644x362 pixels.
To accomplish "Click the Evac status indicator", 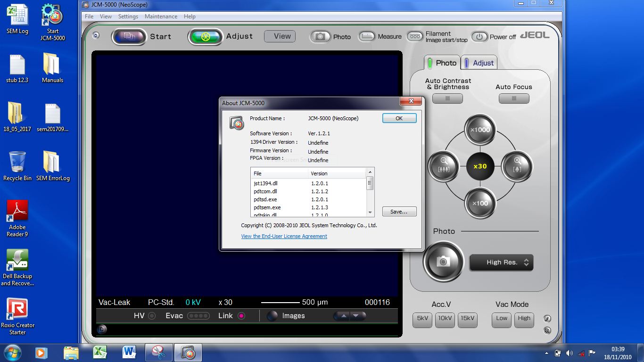I will (198, 316).
